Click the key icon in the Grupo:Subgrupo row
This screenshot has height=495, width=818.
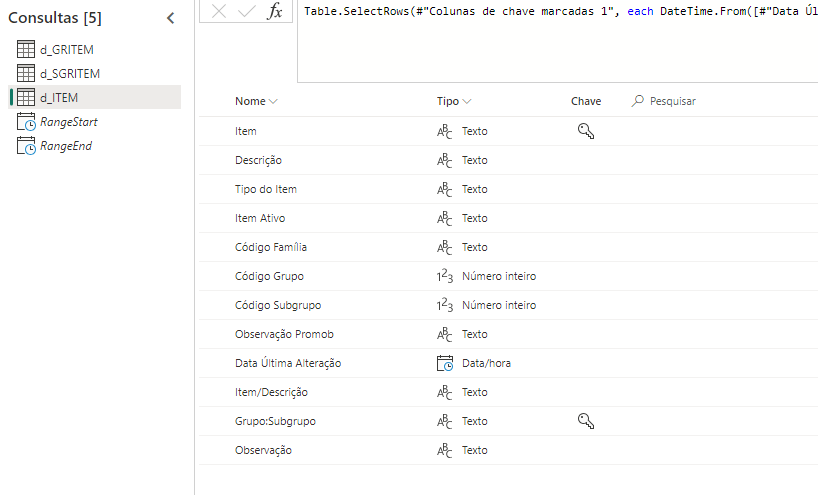[x=586, y=421]
